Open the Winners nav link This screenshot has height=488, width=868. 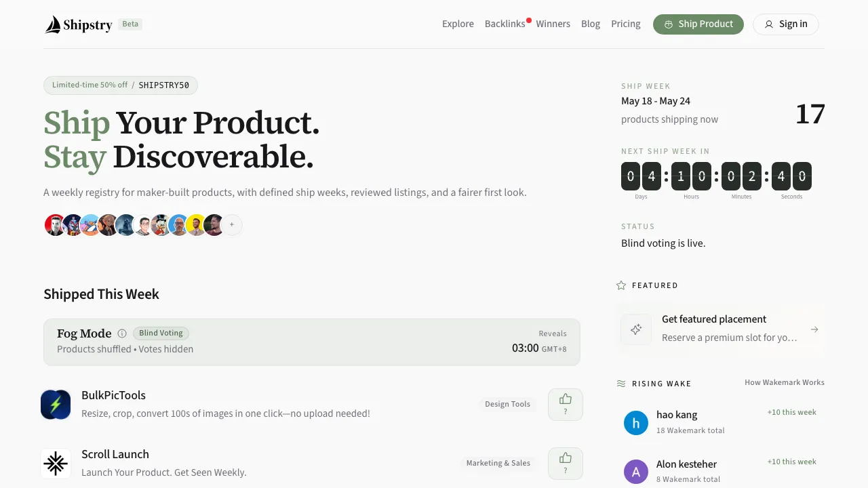(x=553, y=24)
